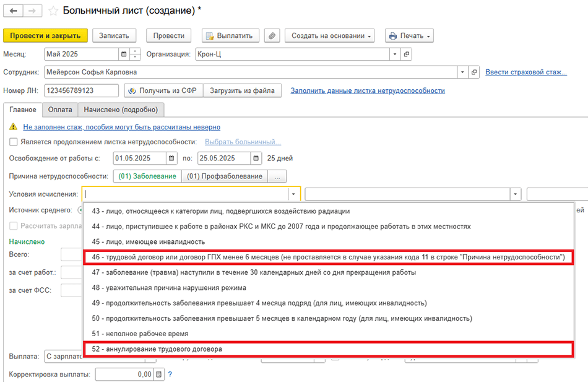This screenshot has height=382, width=588.
Task: Open 'Заполнить данные листка нетрудоспособности' link
Action: 368,91
